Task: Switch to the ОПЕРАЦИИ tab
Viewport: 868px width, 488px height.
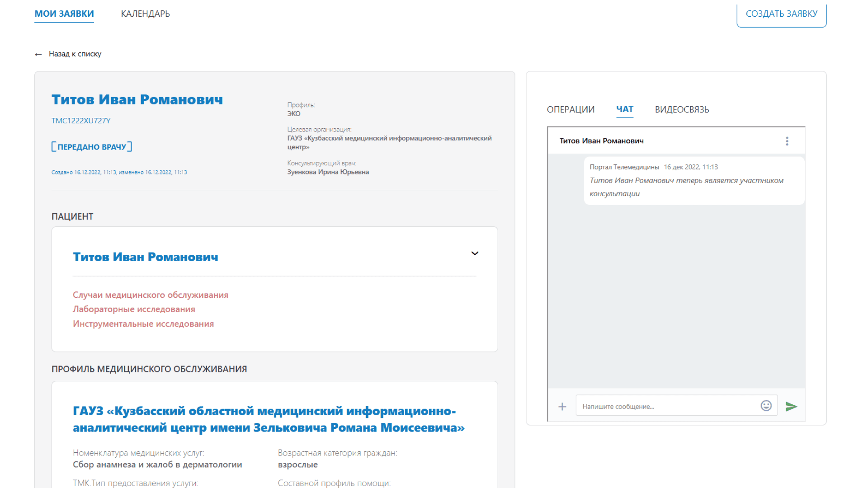Action: [571, 109]
